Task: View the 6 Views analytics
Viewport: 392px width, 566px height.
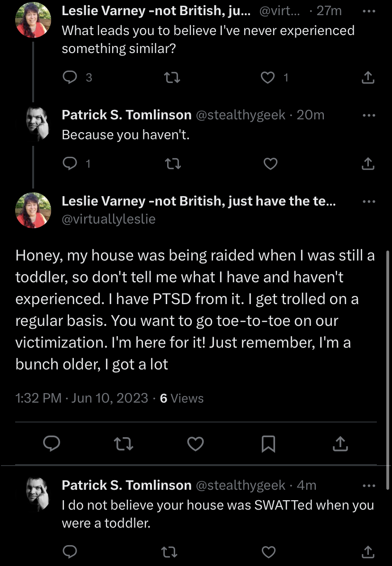Action: tap(182, 398)
